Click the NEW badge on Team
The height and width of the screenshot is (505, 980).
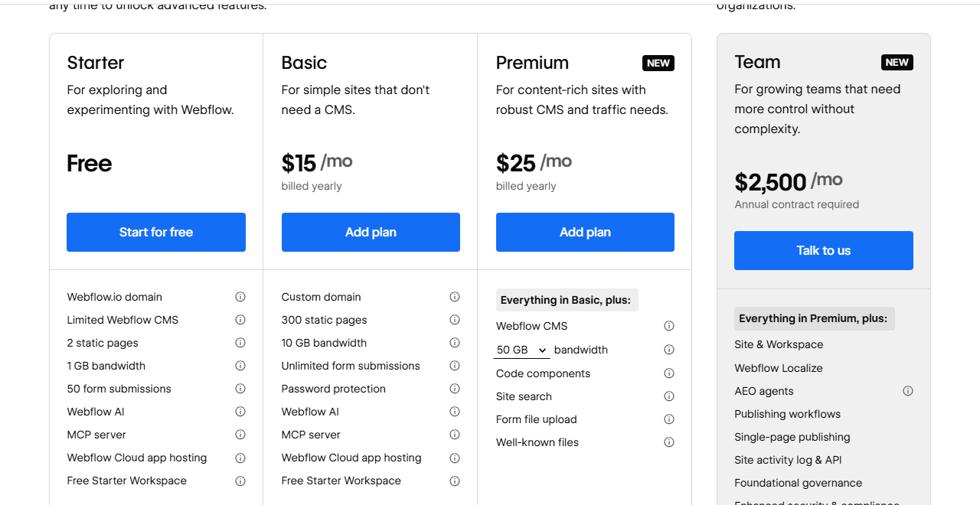tap(897, 62)
